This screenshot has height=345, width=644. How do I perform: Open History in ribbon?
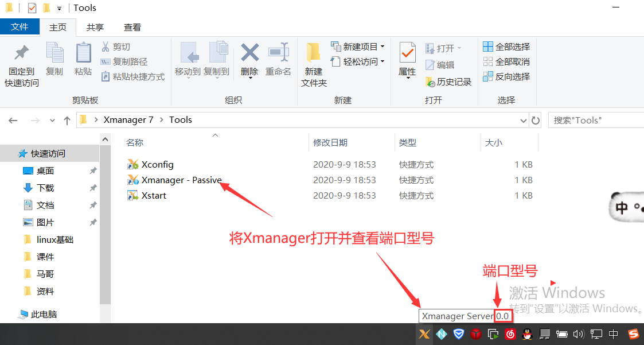[448, 82]
